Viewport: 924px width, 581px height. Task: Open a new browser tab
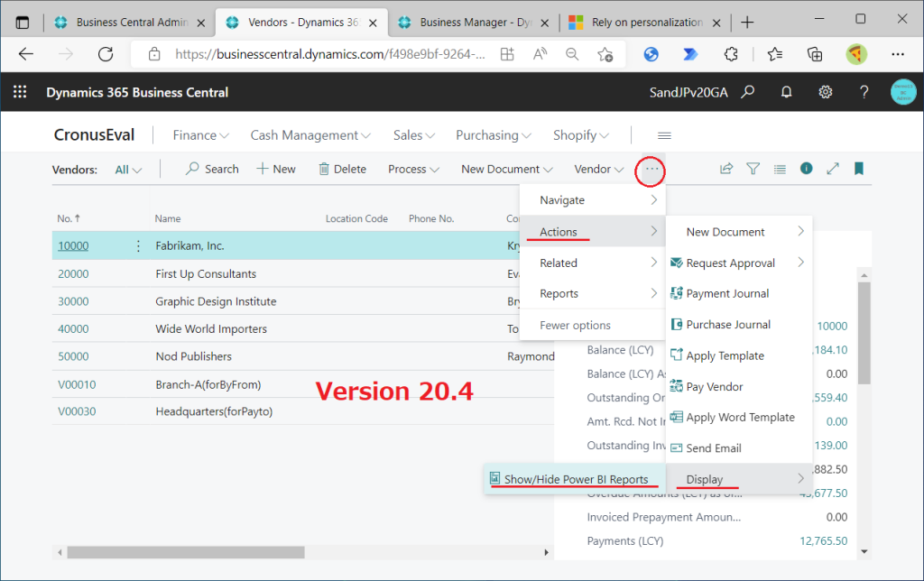[747, 23]
